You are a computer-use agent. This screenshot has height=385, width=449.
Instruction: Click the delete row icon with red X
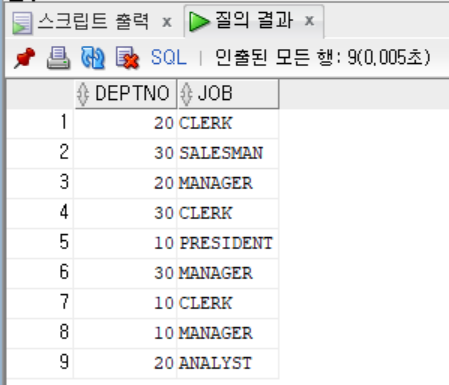tap(127, 58)
